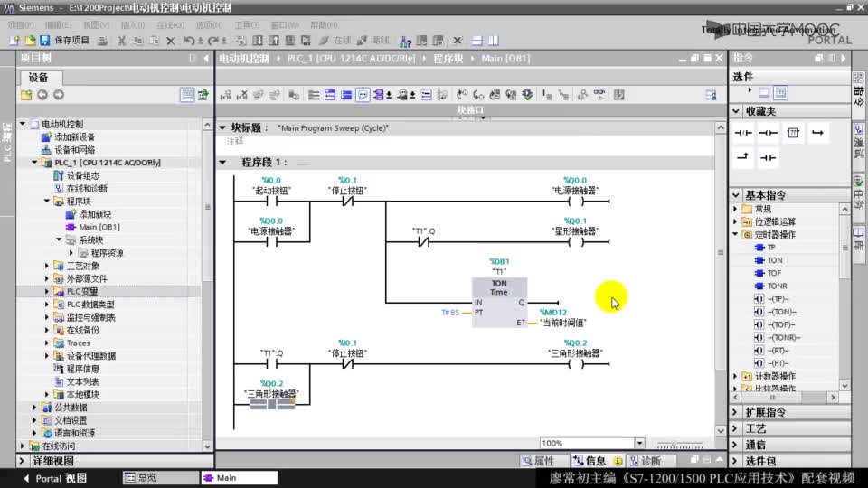Click the new folder icon in project tree toolbar
The width and height of the screenshot is (868, 488).
pos(26,95)
